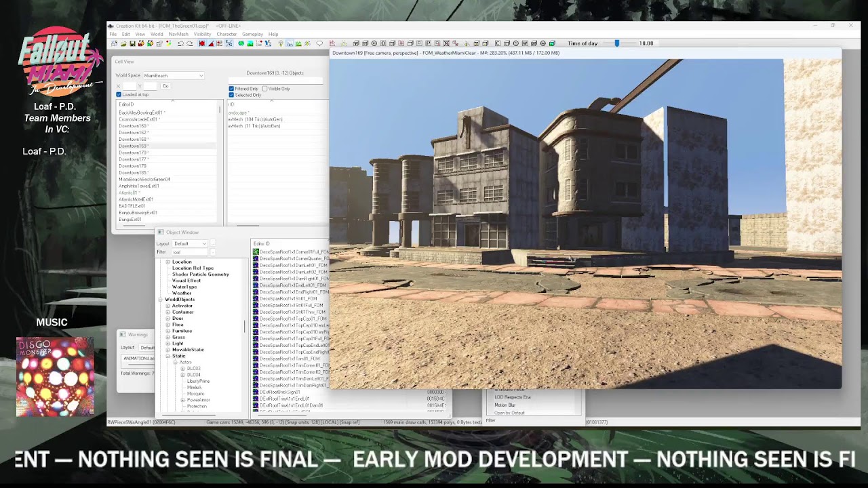The image size is (868, 488).
Task: Expand the Activator tree node
Action: click(167, 306)
